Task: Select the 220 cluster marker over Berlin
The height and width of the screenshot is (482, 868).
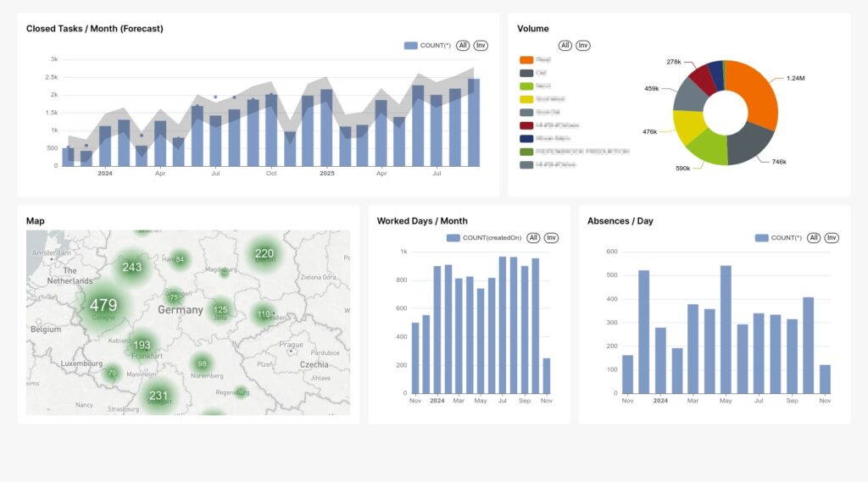Action: 264,253
